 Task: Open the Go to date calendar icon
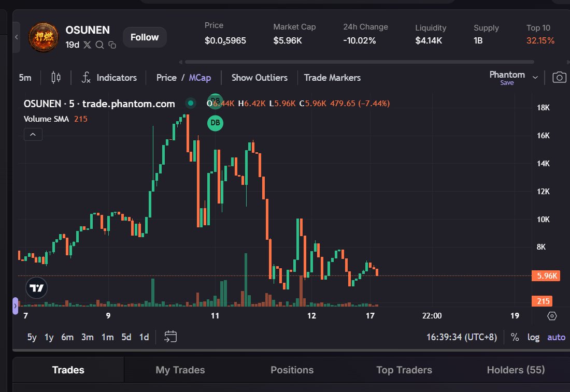170,337
